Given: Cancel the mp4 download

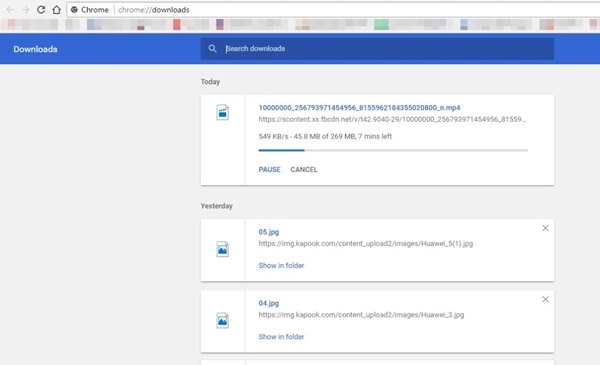Looking at the screenshot, I should [x=304, y=169].
